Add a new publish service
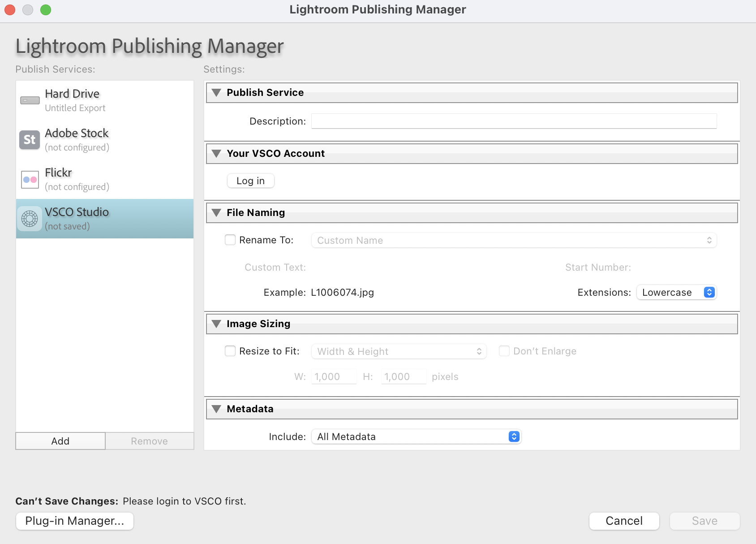Screen dimensions: 756x544 [60, 441]
